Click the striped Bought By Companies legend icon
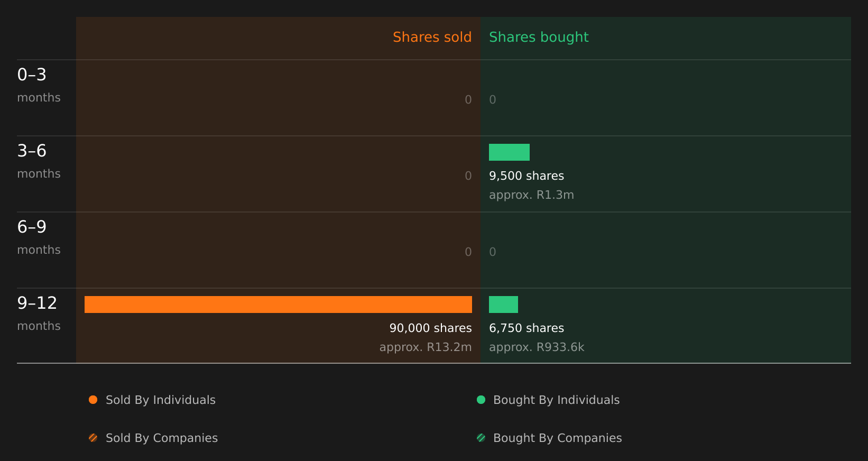Image resolution: width=868 pixels, height=461 pixels. click(481, 438)
